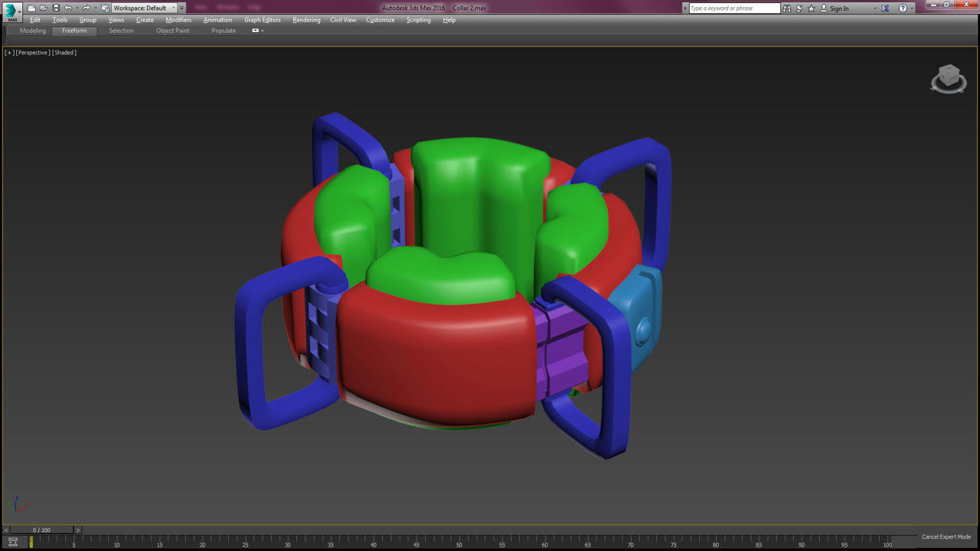980x551 pixels.
Task: Undo the last scene operation
Action: point(68,8)
